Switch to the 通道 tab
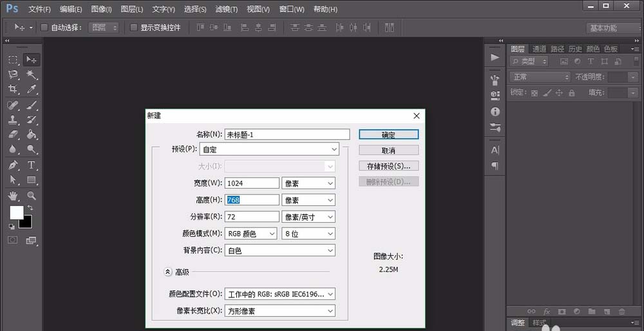 [539, 49]
